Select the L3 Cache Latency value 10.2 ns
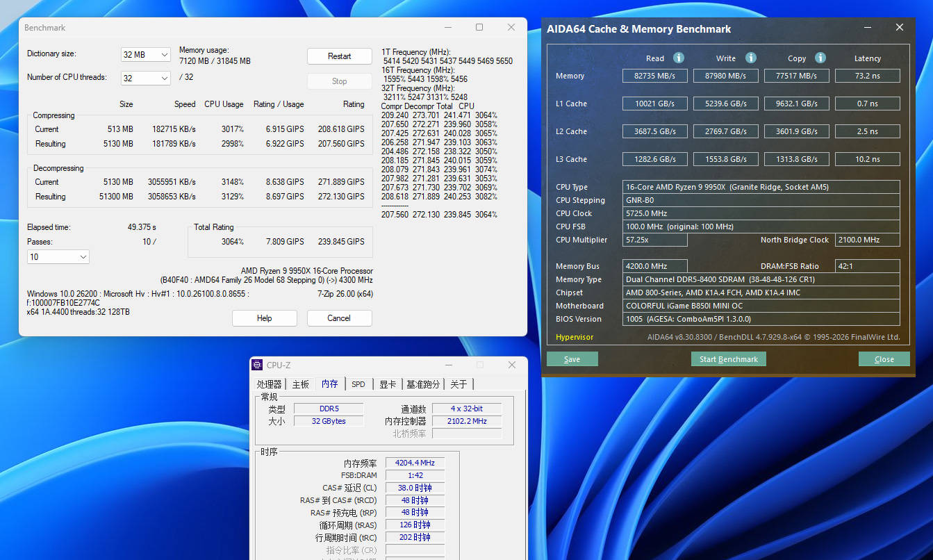Viewport: 933px width, 560px height. point(868,159)
